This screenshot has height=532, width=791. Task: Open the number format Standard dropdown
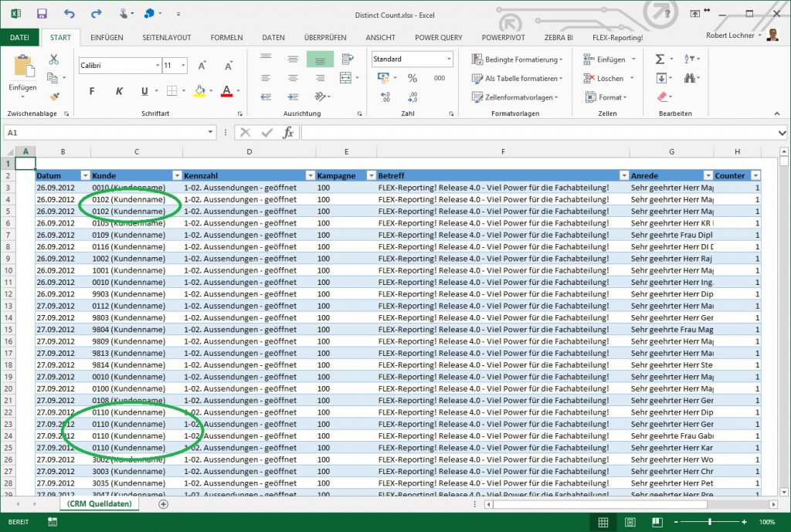click(x=449, y=59)
